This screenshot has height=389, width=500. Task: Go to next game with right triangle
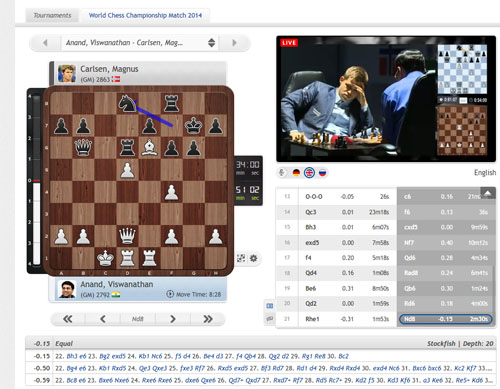[234, 43]
